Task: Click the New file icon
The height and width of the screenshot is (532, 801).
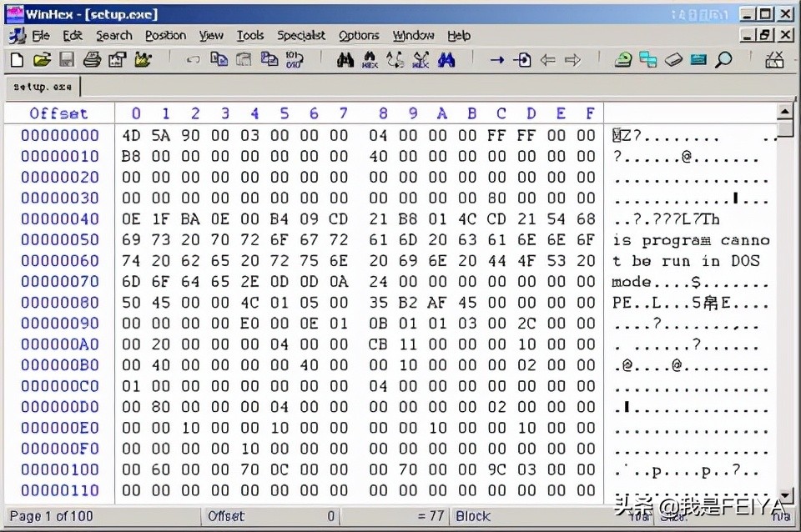Action: click(17, 60)
